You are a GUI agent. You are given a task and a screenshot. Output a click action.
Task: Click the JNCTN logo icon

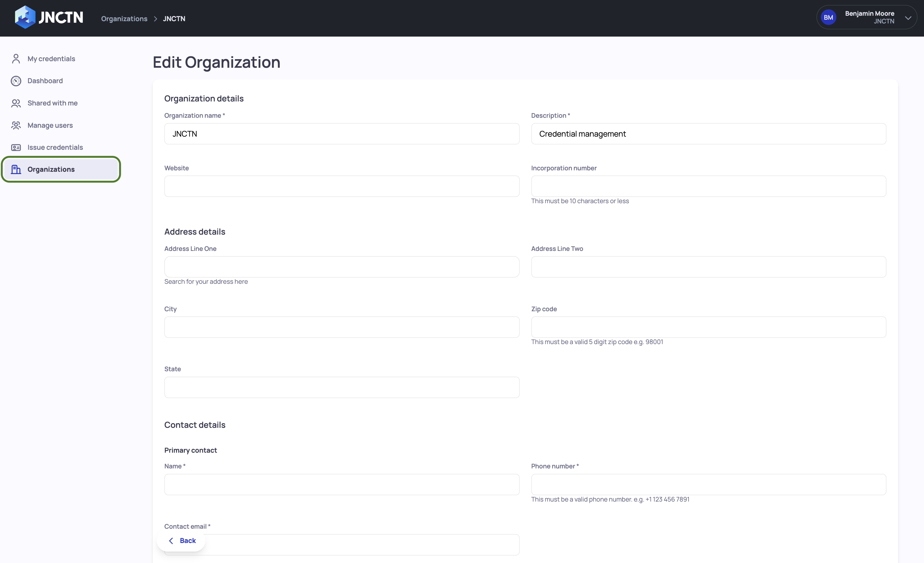[x=25, y=17]
